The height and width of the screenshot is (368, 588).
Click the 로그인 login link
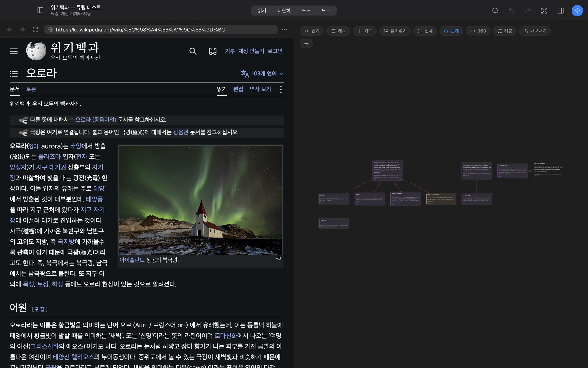coord(275,51)
